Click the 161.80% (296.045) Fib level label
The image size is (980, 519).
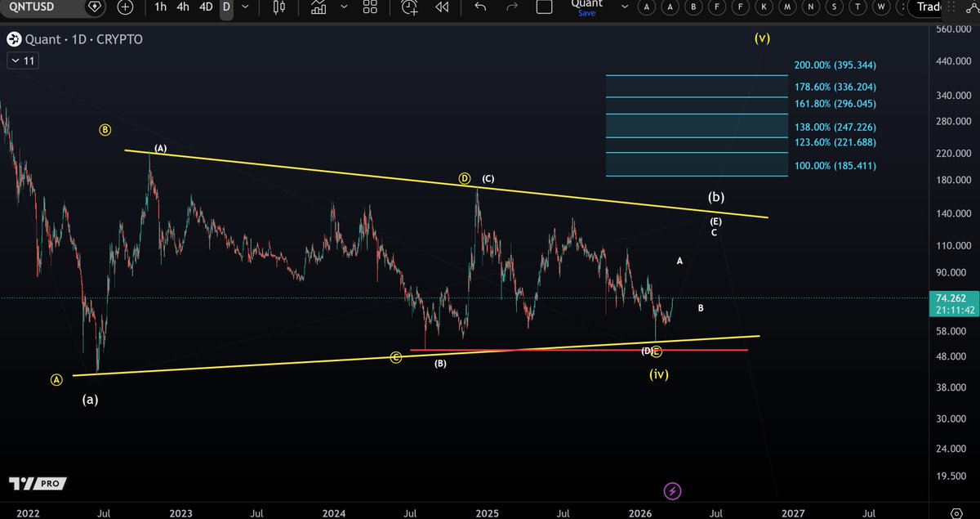point(835,104)
